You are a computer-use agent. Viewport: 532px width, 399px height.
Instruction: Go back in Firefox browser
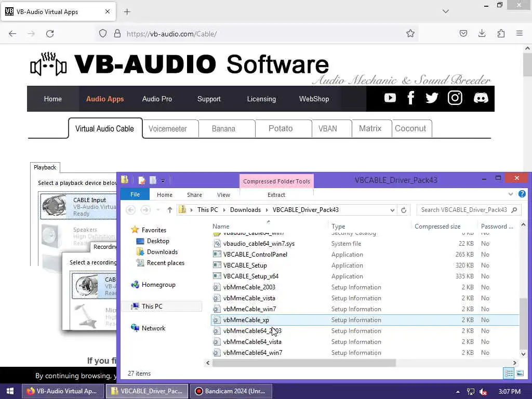(x=12, y=34)
